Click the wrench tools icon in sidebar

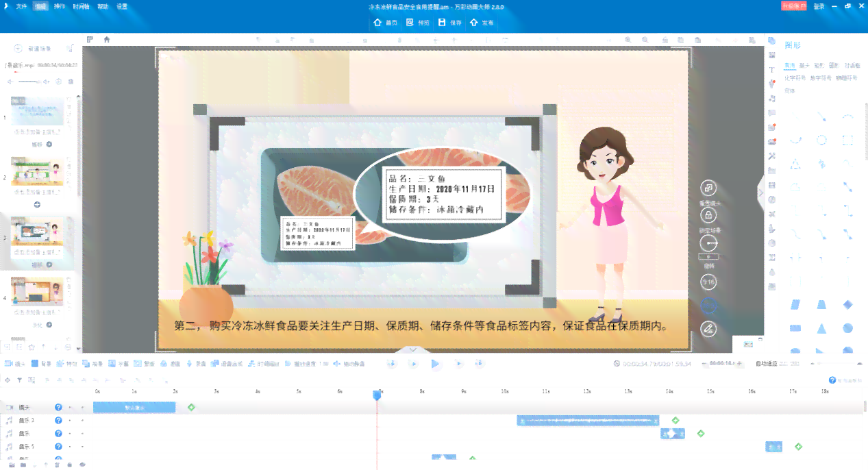point(772,156)
